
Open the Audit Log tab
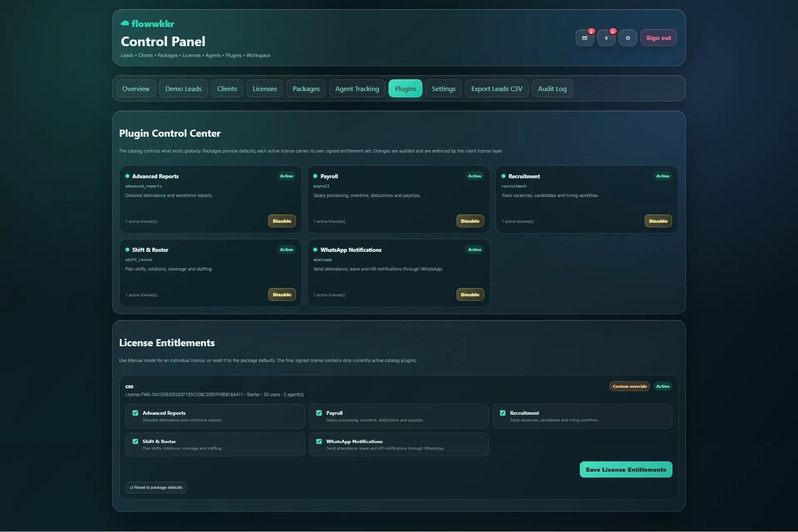point(552,89)
